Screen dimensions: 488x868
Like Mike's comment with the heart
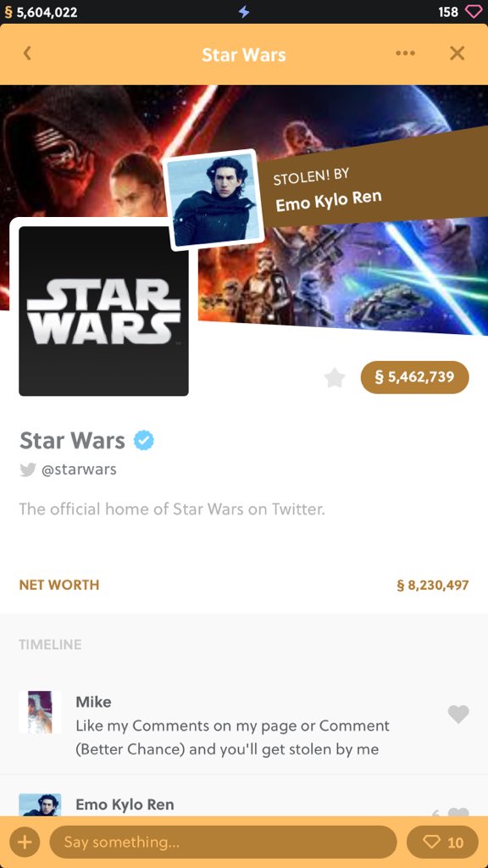click(458, 714)
